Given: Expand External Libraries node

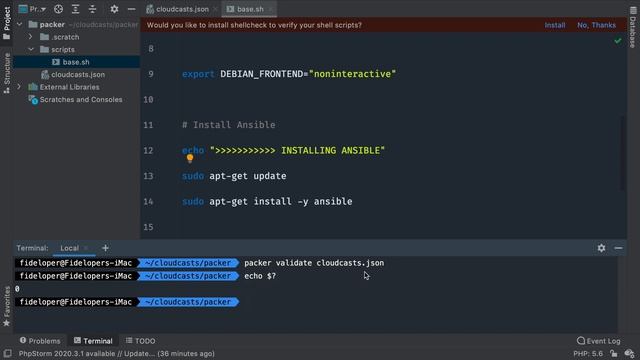Looking at the screenshot, I should coord(19,87).
